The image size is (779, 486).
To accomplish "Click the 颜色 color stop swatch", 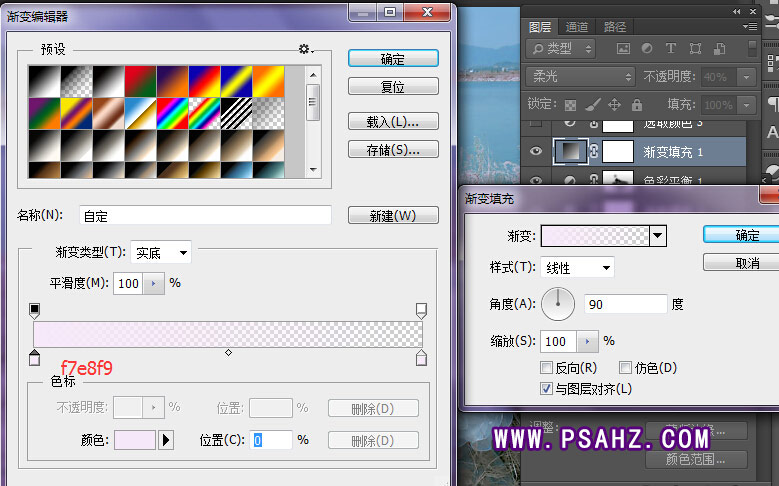I will [135, 440].
